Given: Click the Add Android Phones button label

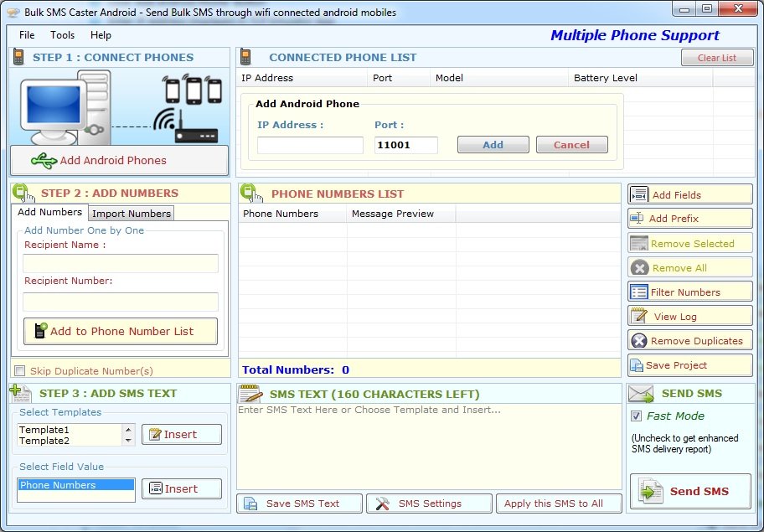Looking at the screenshot, I should click(113, 160).
